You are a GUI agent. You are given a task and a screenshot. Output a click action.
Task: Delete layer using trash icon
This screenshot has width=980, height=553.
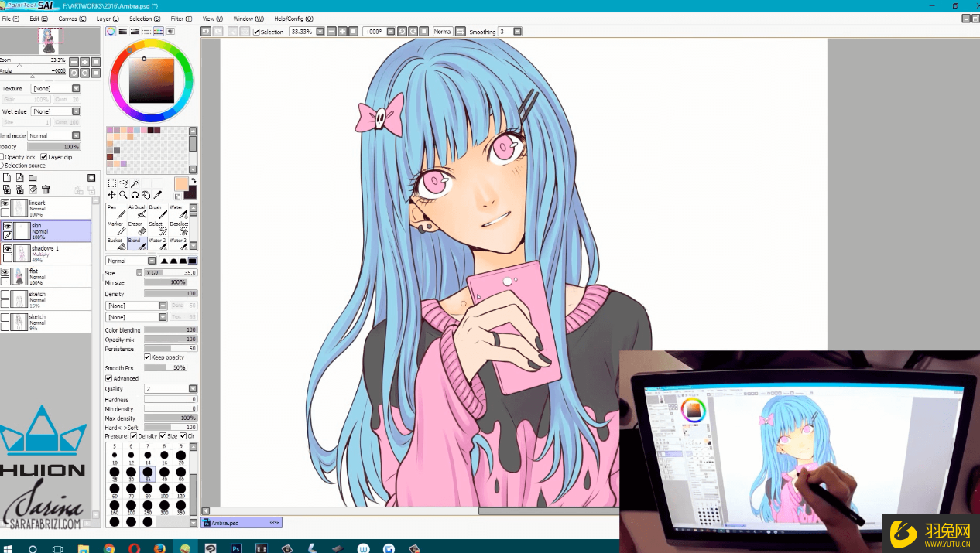[x=46, y=189]
